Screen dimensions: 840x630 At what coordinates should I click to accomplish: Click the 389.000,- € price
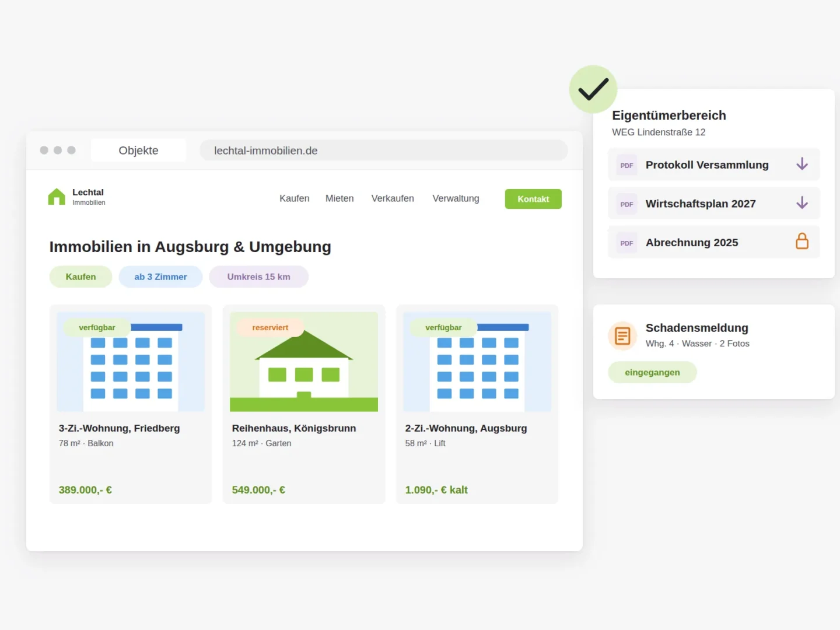coord(85,490)
